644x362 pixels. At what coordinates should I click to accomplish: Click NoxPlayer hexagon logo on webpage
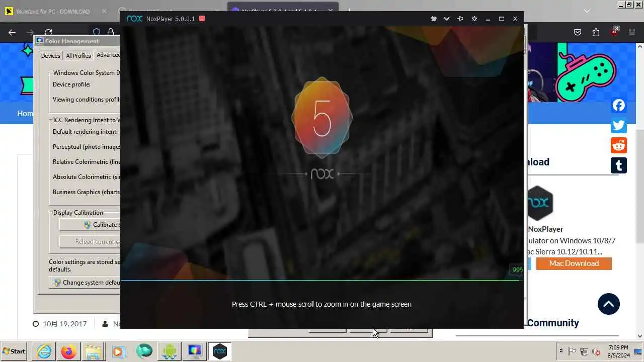540,203
